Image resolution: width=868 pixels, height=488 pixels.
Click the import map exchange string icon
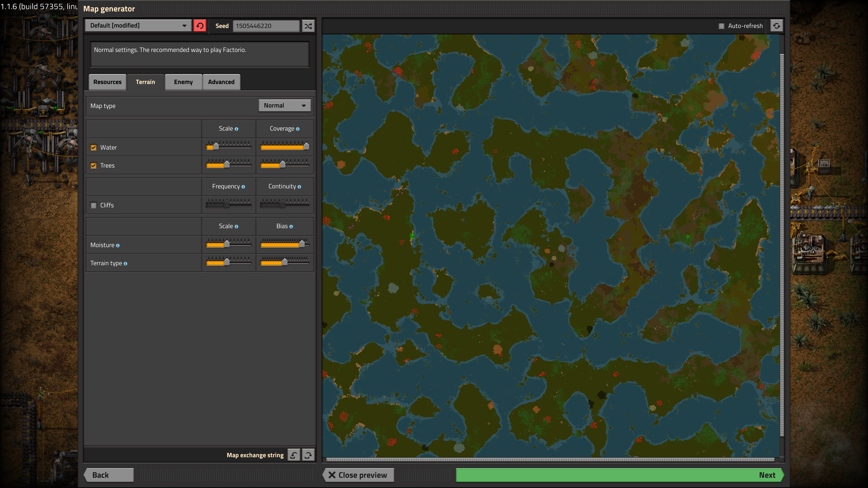tap(294, 455)
